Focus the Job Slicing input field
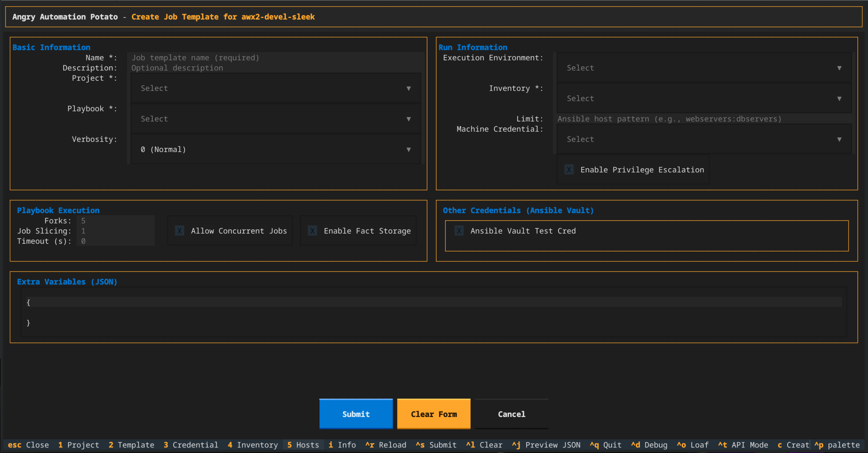 (x=116, y=231)
